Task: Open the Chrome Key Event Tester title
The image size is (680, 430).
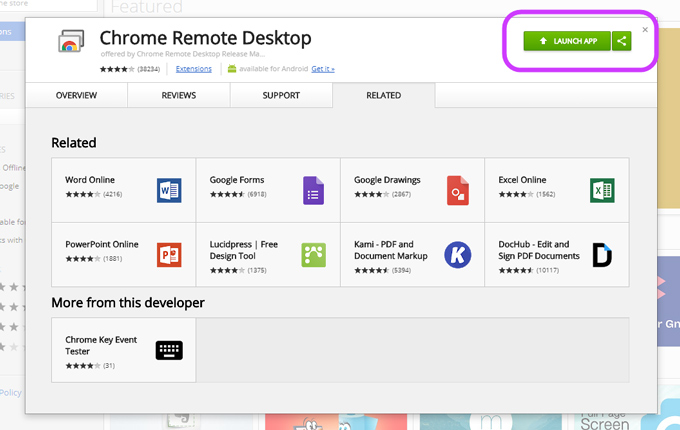Action: click(101, 345)
